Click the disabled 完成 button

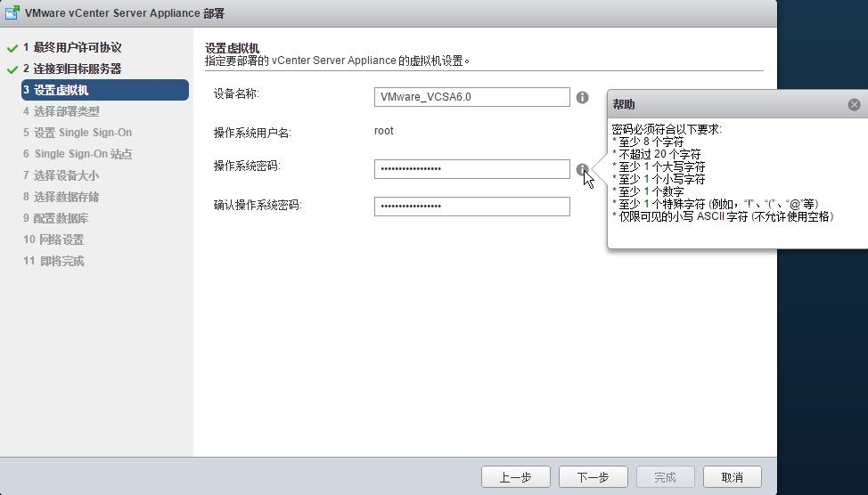pyautogui.click(x=665, y=476)
